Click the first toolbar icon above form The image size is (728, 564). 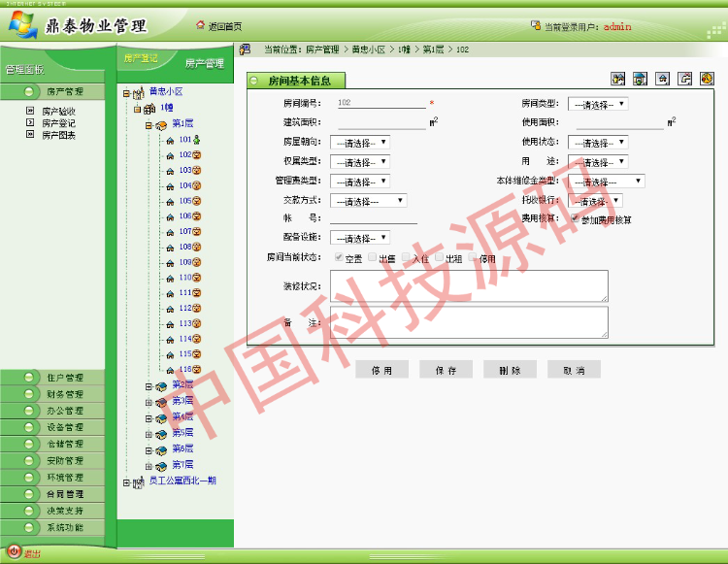617,79
